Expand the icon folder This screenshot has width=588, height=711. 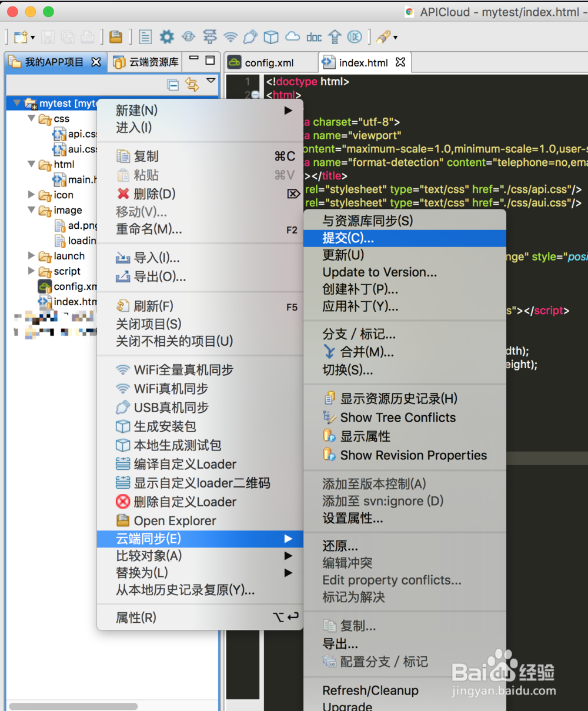tap(31, 195)
